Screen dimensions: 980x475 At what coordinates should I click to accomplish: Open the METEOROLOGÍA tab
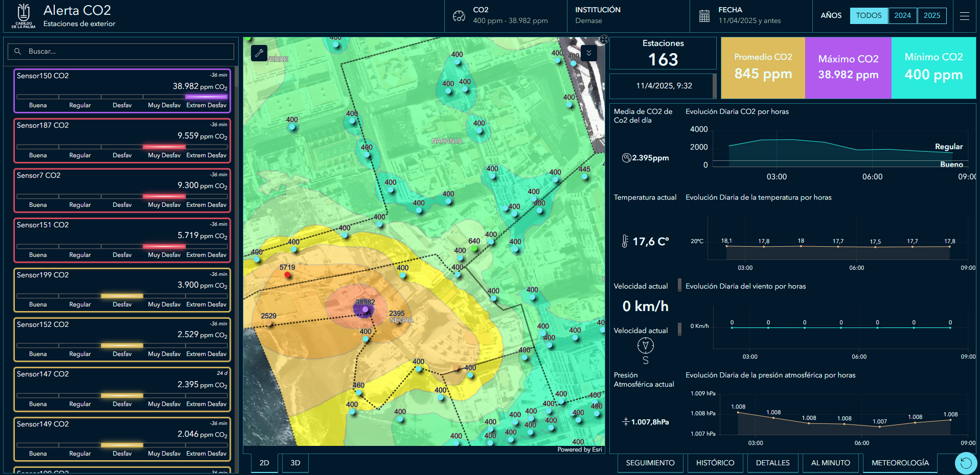coord(900,463)
